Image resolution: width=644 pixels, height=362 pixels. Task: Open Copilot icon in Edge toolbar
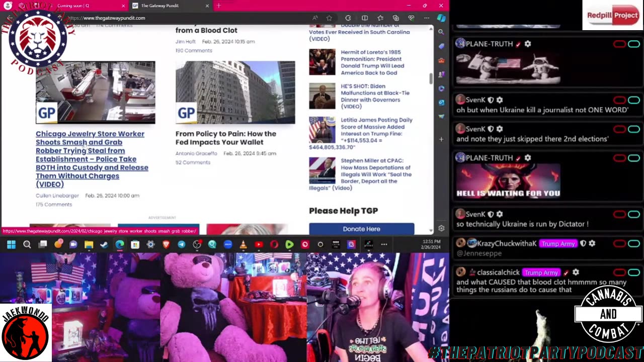(441, 18)
